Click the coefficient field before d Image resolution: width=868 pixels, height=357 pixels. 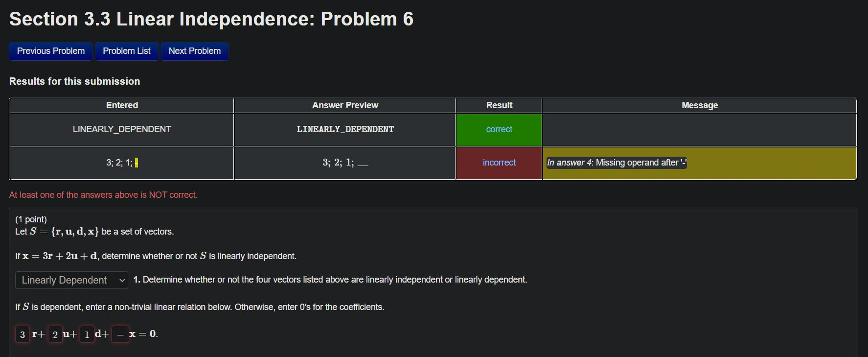87,334
